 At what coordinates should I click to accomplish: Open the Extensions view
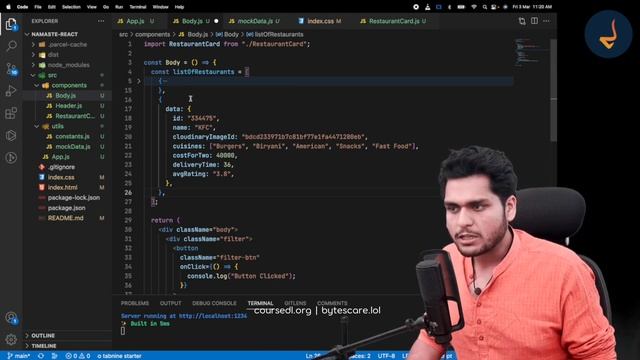pyautogui.click(x=11, y=113)
